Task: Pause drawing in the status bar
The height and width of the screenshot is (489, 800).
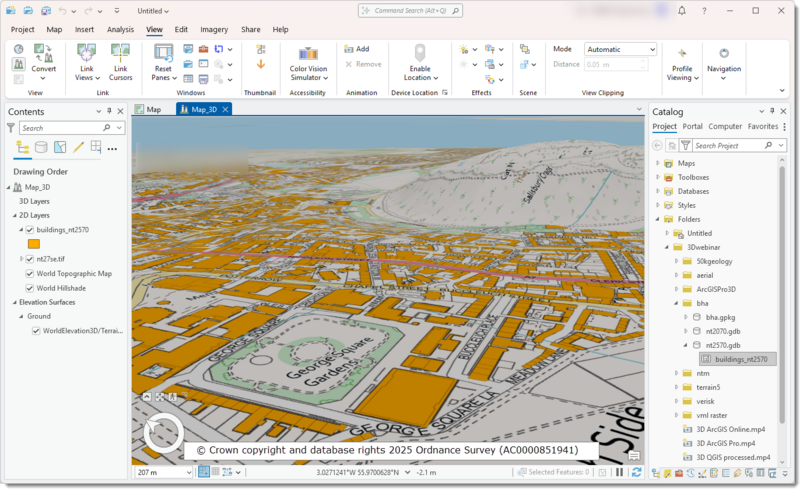Action: point(619,472)
